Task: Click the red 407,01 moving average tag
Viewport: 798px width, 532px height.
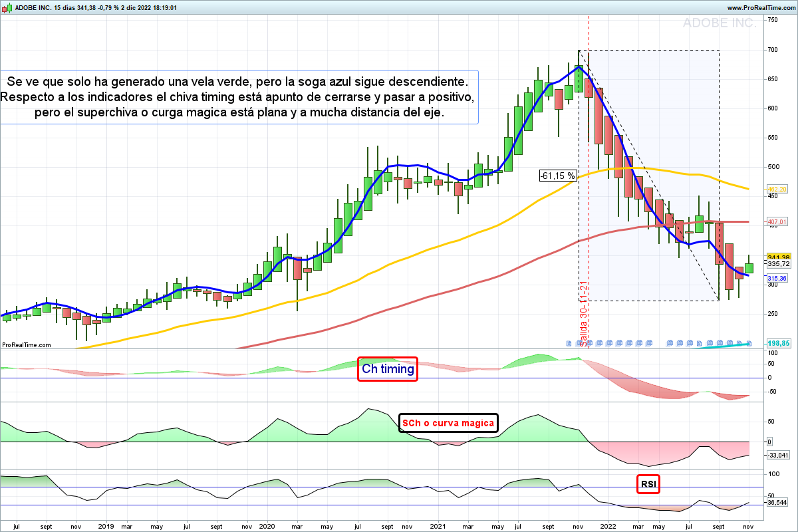Action: pyautogui.click(x=777, y=221)
